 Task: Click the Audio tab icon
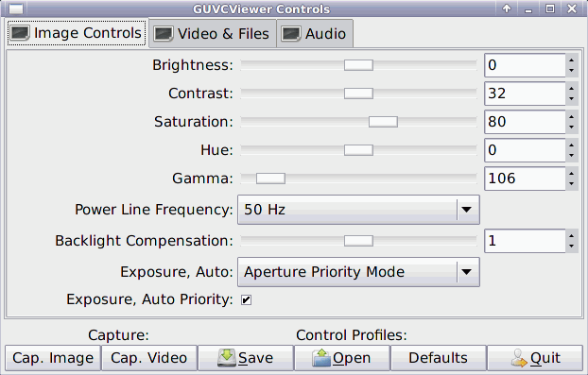coord(291,34)
